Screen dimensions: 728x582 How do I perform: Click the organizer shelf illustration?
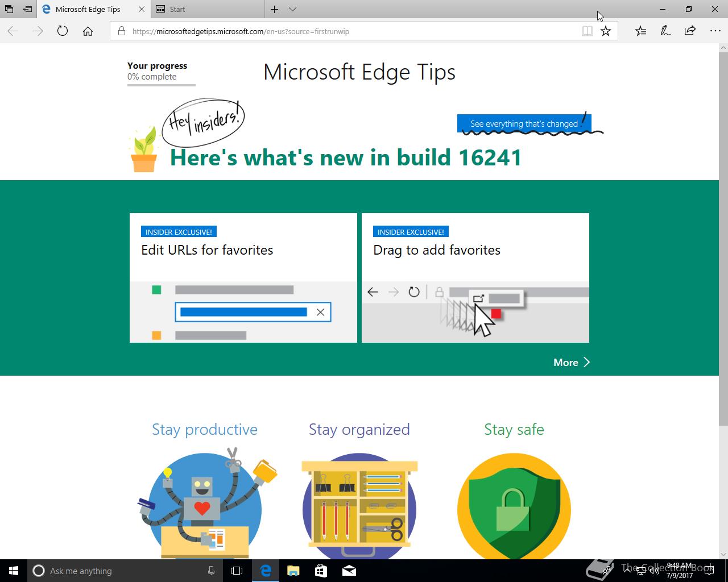(x=359, y=506)
